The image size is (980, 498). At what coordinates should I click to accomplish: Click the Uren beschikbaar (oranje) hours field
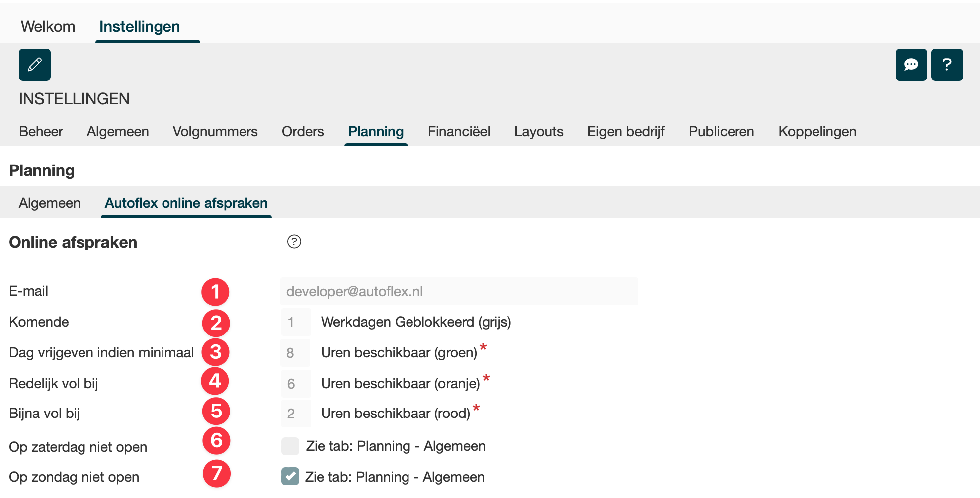296,384
